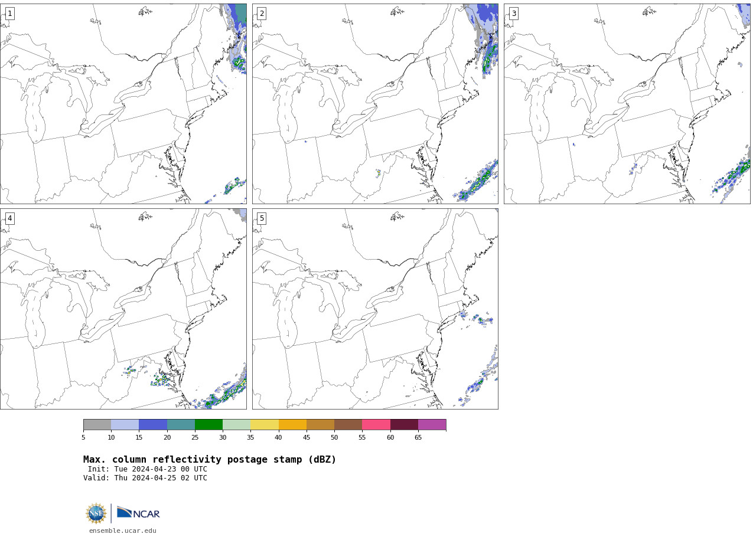Viewport: 756px width, 537px height.
Task: Click the dark green 25-30 dBZ swatch
Action: (208, 425)
